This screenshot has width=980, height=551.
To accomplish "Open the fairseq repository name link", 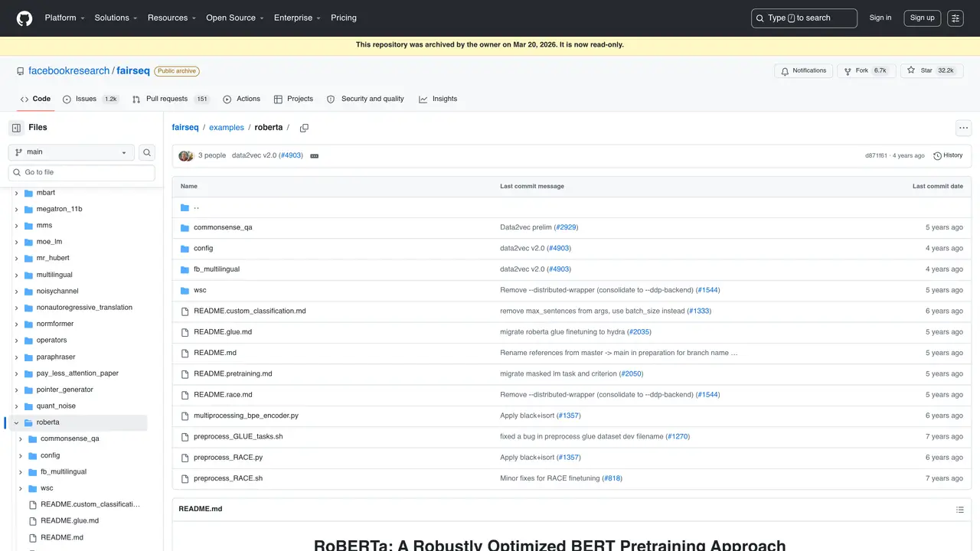I will coord(133,71).
